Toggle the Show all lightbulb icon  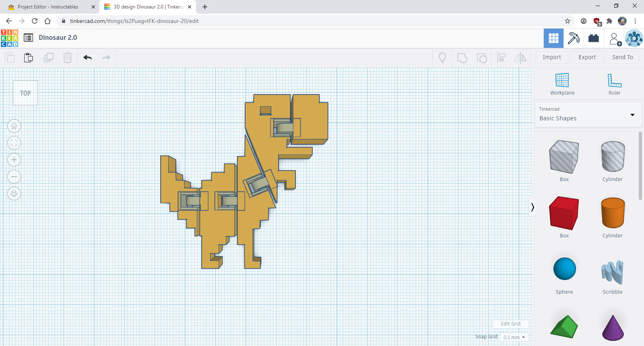tap(442, 58)
